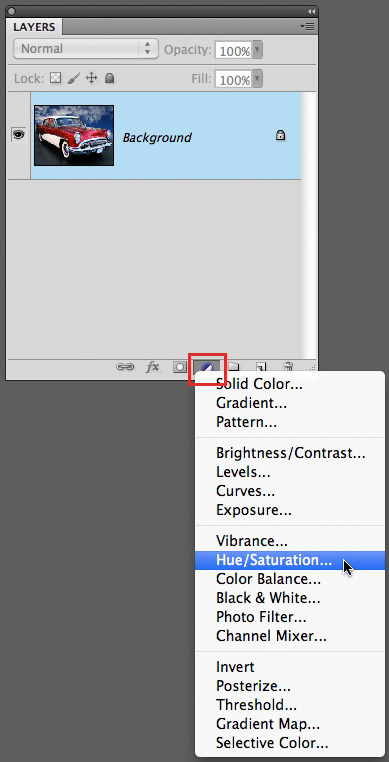Click the link layers icon

tap(125, 367)
